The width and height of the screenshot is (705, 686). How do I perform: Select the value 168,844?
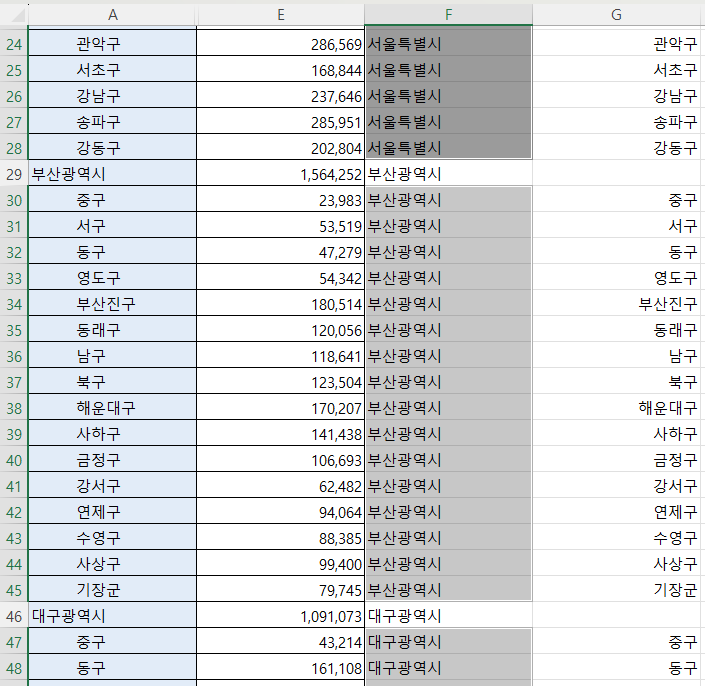(x=336, y=71)
